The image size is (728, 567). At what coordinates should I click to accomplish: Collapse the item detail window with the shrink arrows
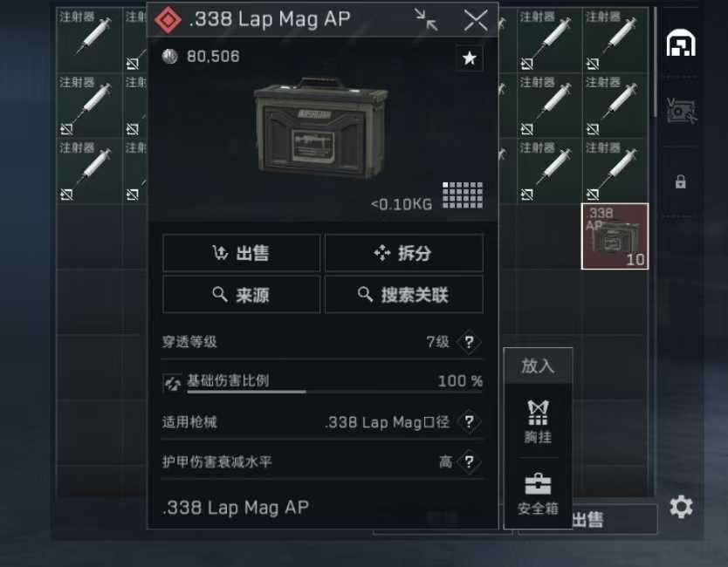click(x=426, y=19)
